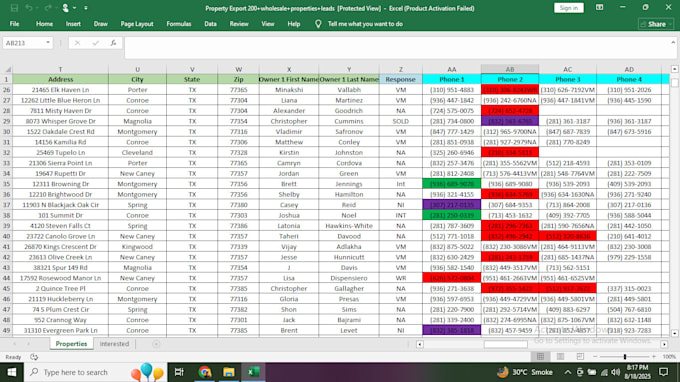
Task: Click the 100% zoom level
Action: point(669,356)
